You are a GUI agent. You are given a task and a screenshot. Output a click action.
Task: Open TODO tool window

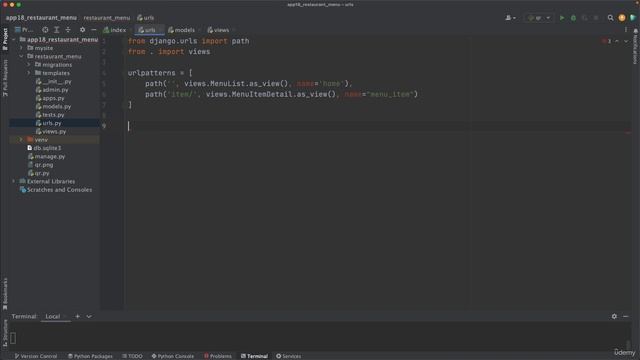coord(132,356)
